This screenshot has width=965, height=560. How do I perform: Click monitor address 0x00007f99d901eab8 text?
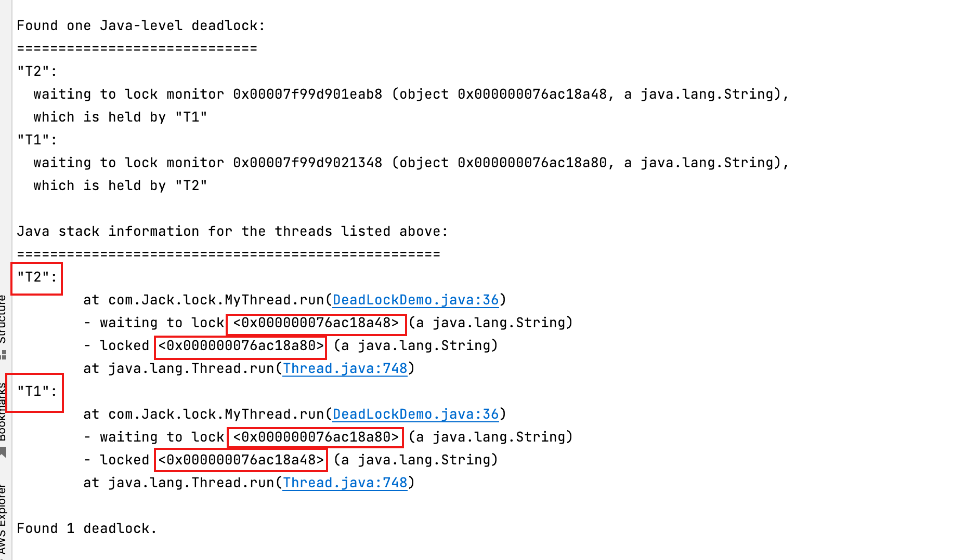click(x=307, y=95)
